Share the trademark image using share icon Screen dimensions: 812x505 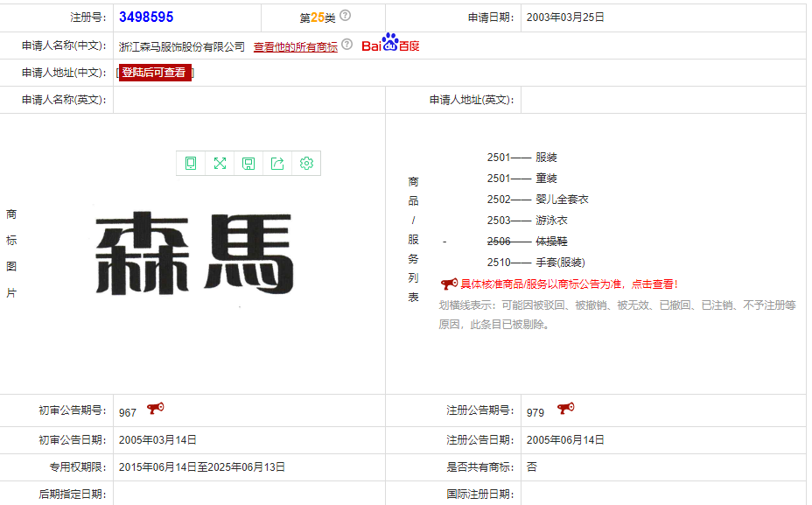click(x=277, y=164)
